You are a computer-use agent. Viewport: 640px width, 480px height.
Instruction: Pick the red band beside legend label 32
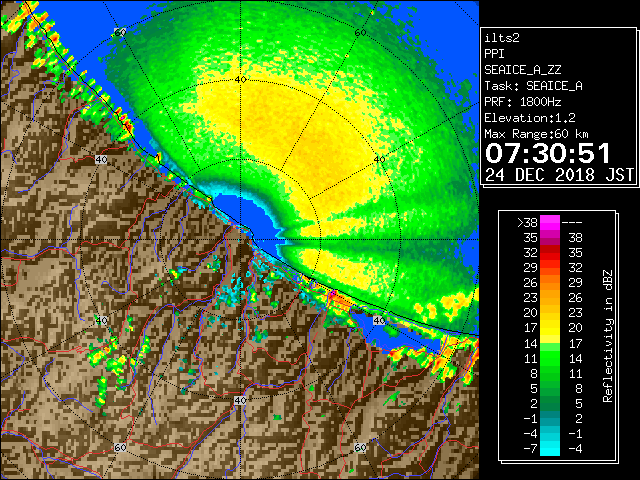pyautogui.click(x=550, y=253)
